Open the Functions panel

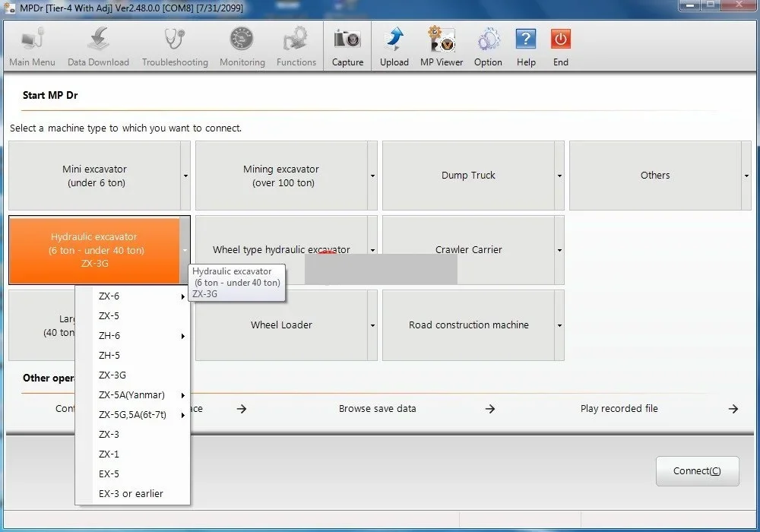296,44
